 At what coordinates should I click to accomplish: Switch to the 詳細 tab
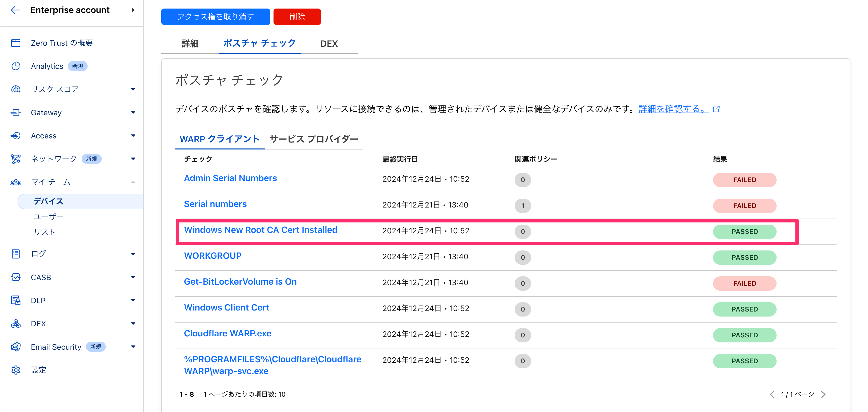pyautogui.click(x=190, y=43)
